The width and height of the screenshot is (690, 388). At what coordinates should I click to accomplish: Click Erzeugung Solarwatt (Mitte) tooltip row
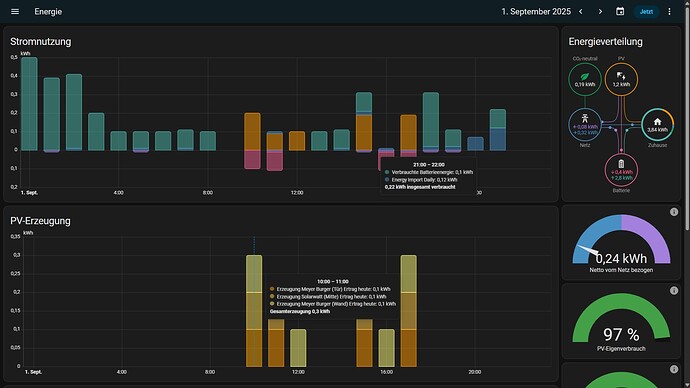click(328, 296)
